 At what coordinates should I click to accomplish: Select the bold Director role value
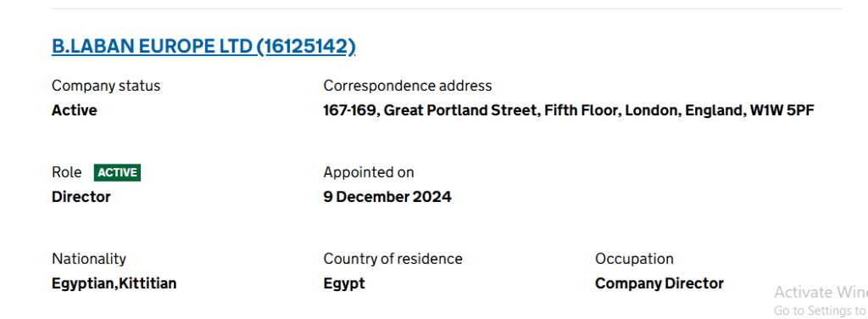click(x=81, y=197)
